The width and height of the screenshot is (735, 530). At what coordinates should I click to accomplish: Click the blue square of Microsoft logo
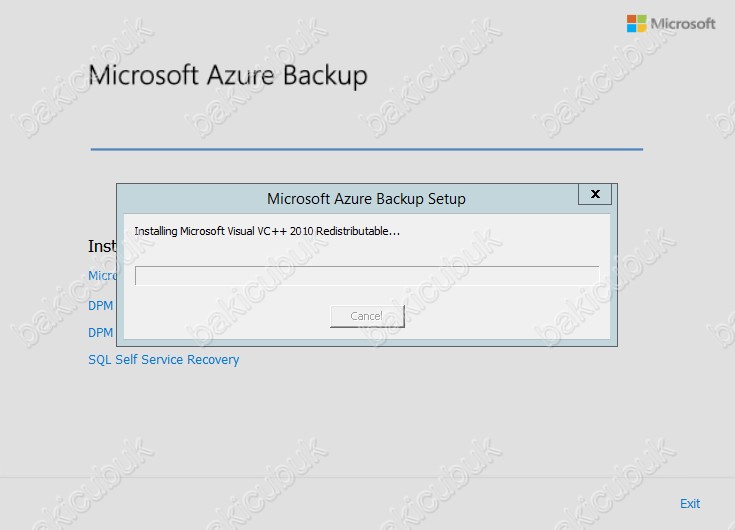tap(631, 28)
